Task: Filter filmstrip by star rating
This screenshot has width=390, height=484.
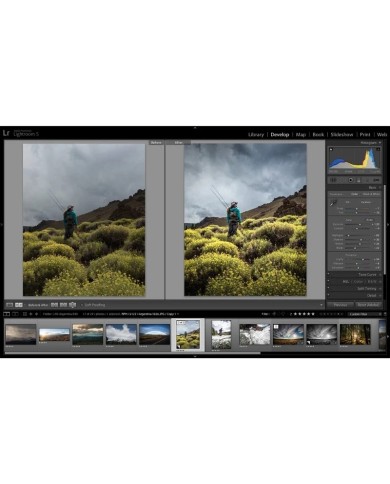Action: point(304,314)
